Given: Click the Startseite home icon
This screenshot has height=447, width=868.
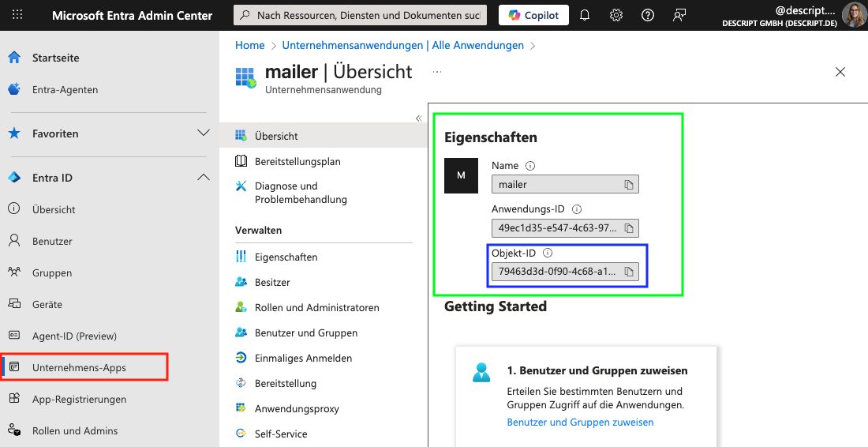Looking at the screenshot, I should (14, 58).
